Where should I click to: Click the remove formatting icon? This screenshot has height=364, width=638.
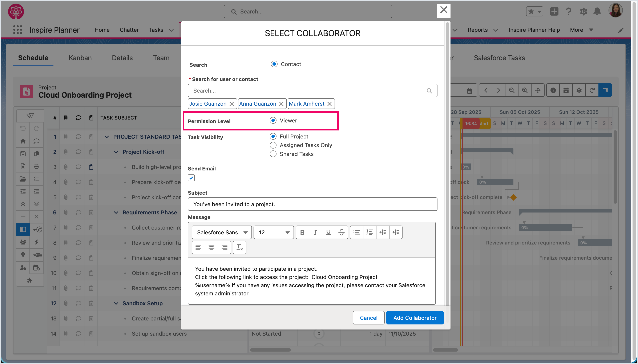(x=239, y=247)
